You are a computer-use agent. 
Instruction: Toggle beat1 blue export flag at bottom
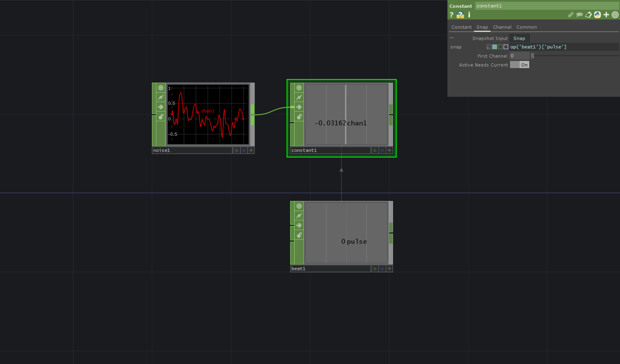tap(382, 269)
